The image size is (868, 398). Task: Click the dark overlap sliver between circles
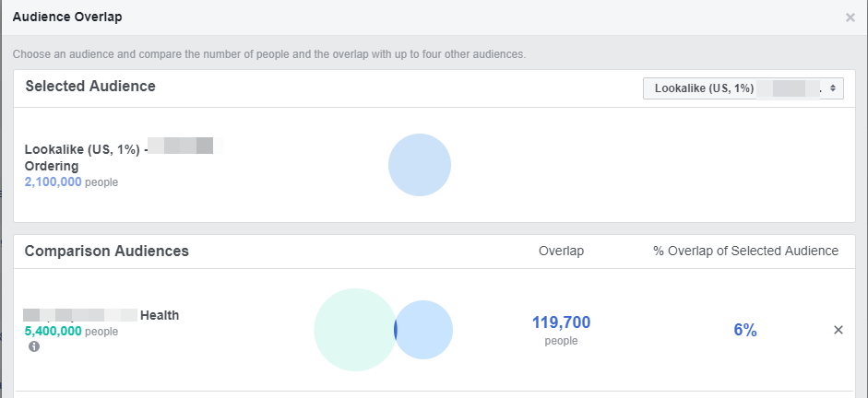(396, 330)
